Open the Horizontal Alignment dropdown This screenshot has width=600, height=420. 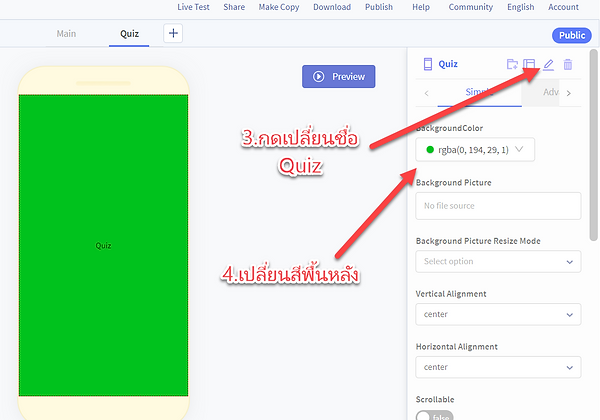(498, 367)
